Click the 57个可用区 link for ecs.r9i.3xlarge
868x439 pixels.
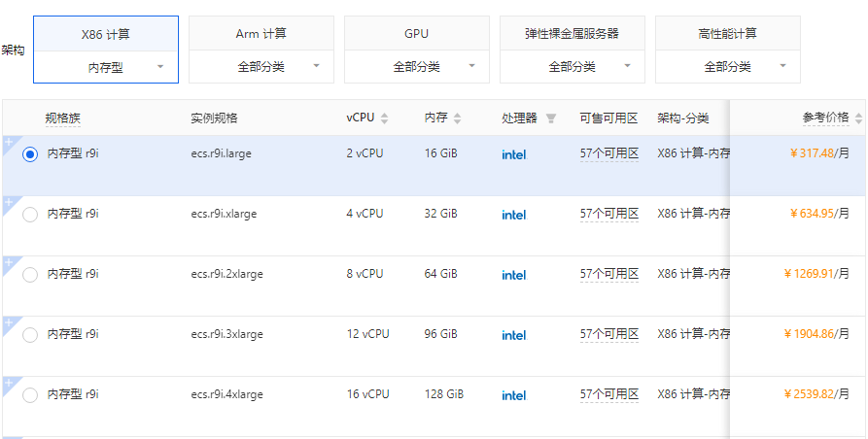point(608,334)
